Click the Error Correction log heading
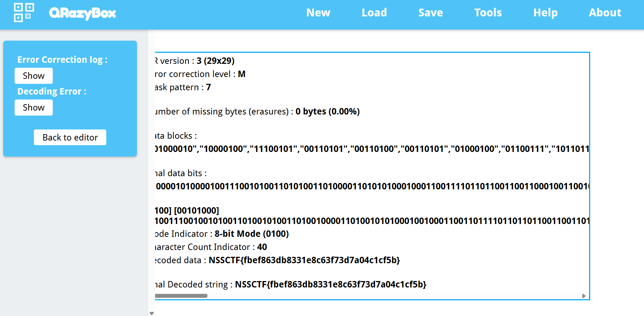The width and height of the screenshot is (644, 316). click(x=62, y=60)
